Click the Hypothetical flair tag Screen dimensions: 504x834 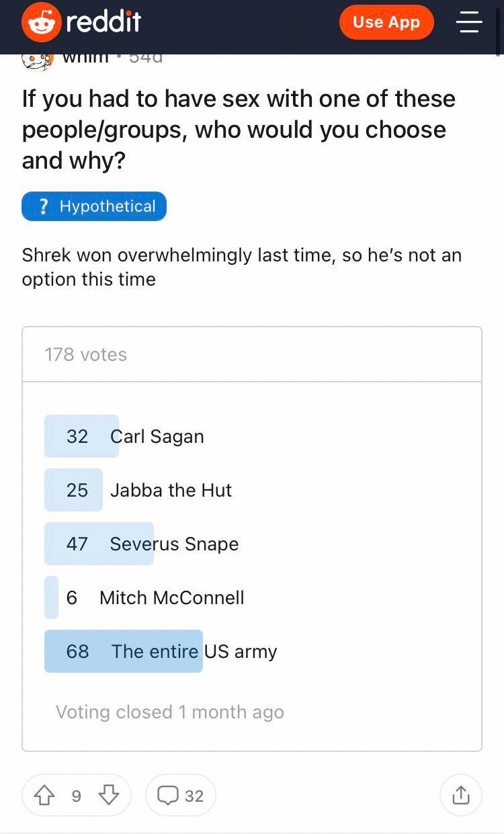(x=94, y=206)
